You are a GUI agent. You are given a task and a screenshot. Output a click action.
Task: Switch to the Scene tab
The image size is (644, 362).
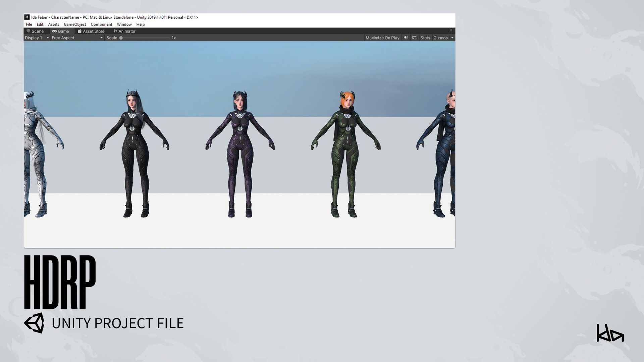[35, 31]
